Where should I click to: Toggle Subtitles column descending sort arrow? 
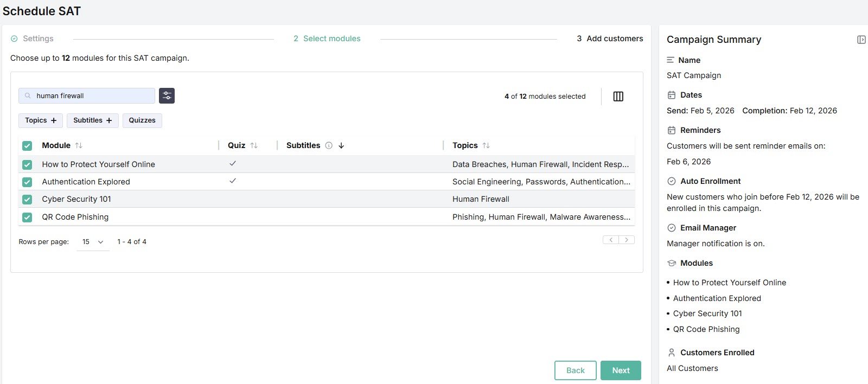pos(341,145)
